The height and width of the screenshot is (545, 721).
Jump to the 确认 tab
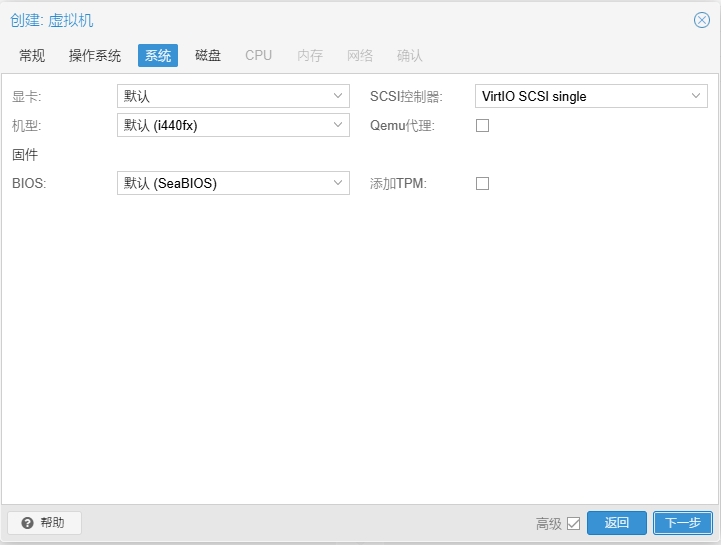(x=410, y=55)
